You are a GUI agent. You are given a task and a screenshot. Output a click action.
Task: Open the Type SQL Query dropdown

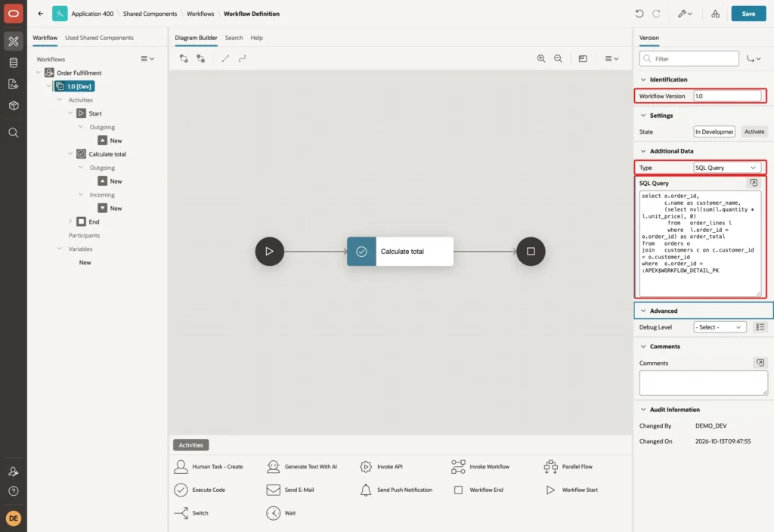(x=726, y=168)
